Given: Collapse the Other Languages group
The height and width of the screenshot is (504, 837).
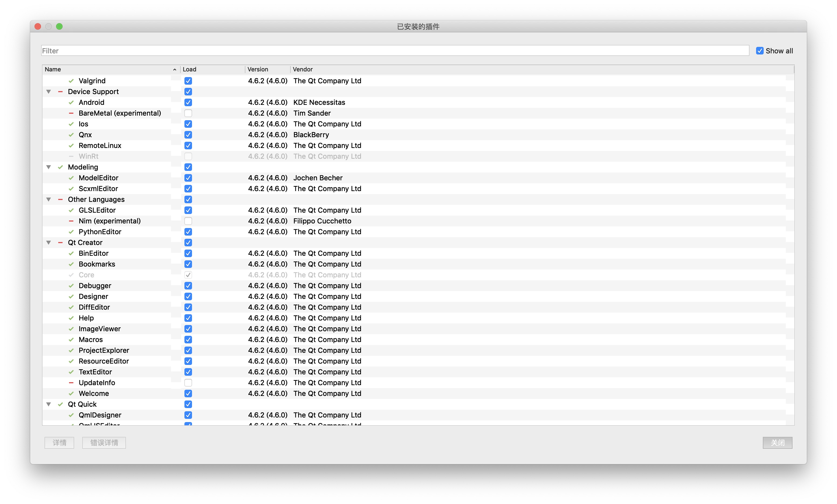Looking at the screenshot, I should pyautogui.click(x=49, y=199).
